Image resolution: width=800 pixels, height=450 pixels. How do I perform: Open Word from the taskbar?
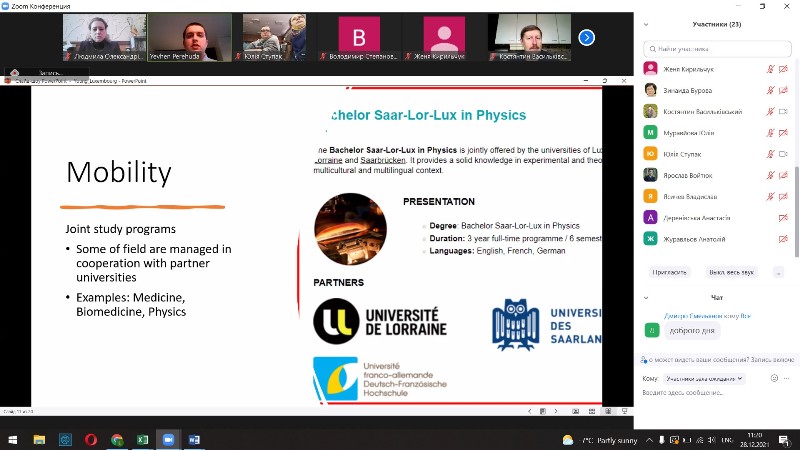click(x=194, y=439)
